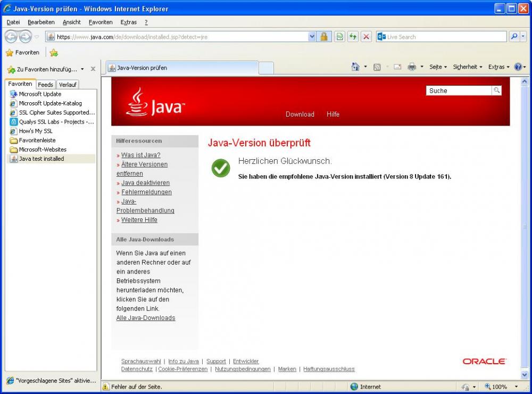Open the Alle Java-Downloads link
532x394 pixels.
[x=145, y=317]
